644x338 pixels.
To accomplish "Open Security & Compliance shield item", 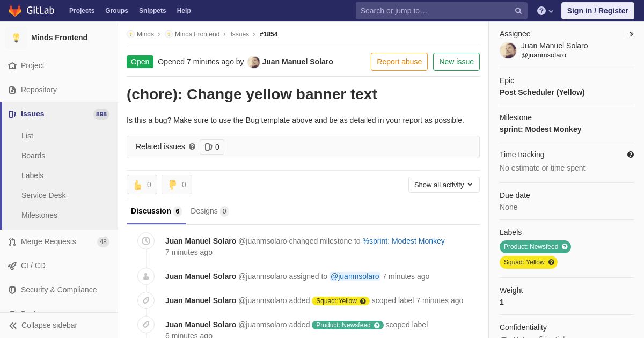I will (x=59, y=290).
